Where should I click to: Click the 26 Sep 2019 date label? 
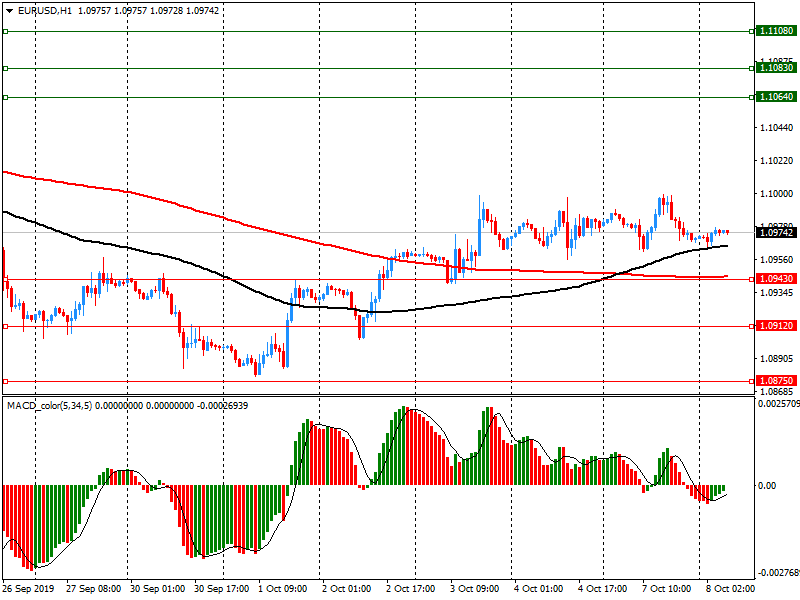point(27,589)
